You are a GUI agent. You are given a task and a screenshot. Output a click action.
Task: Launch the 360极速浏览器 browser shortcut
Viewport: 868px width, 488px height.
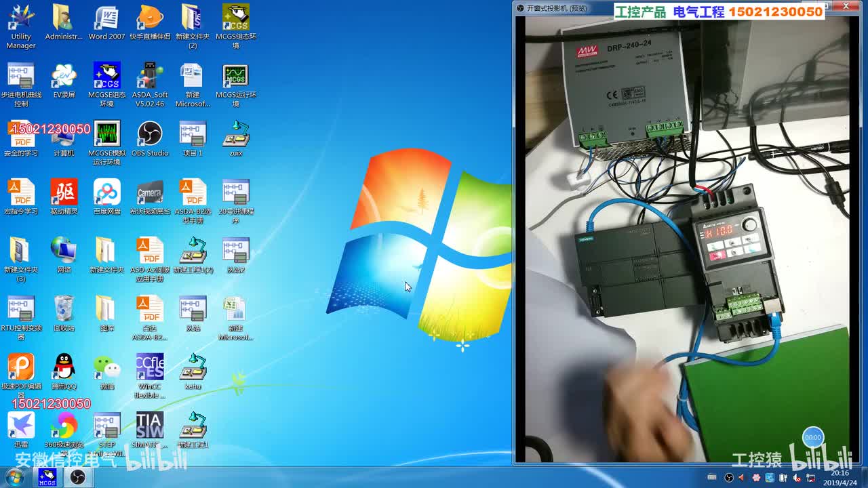coord(64,435)
